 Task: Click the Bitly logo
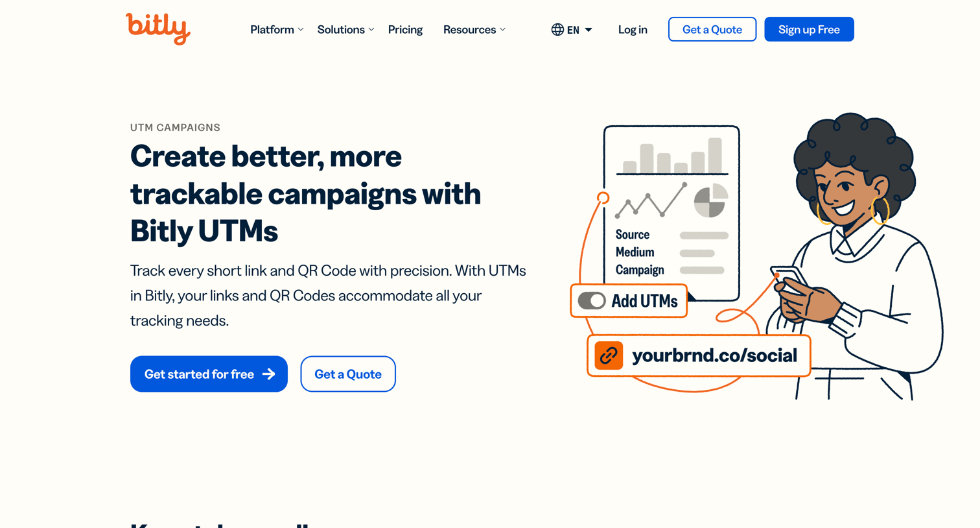[x=158, y=29]
